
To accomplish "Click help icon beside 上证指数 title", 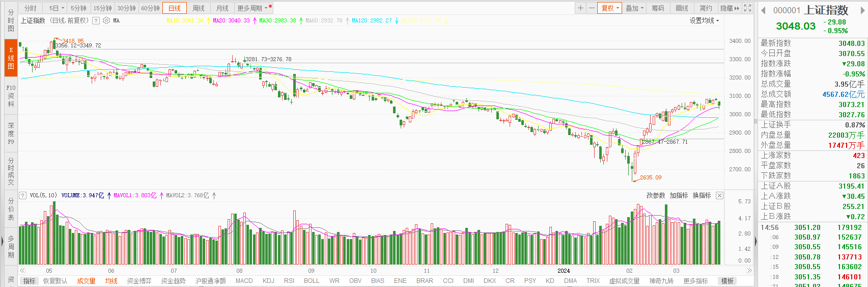I will (x=96, y=21).
